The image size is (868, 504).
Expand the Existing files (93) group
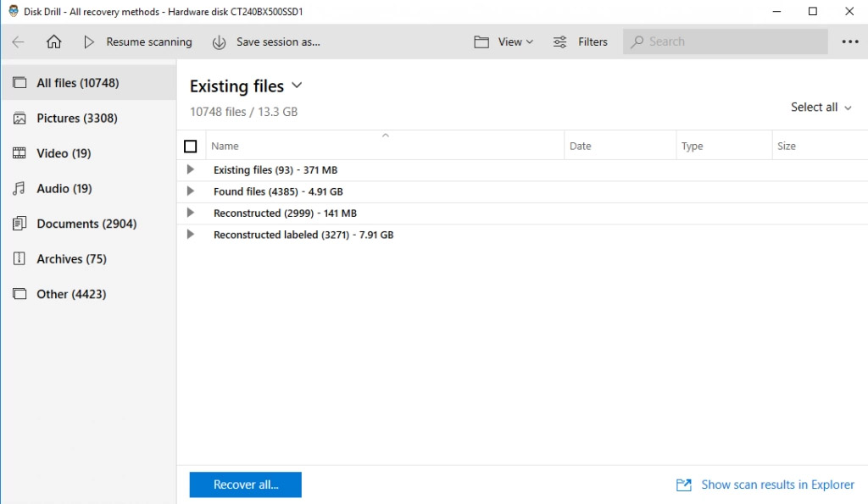pyautogui.click(x=191, y=170)
